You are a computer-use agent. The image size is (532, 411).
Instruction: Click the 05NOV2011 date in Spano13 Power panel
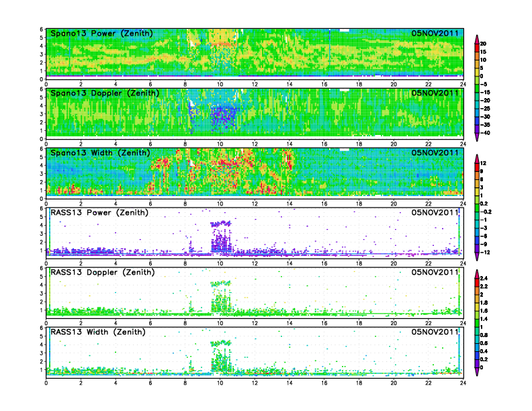[x=435, y=33]
